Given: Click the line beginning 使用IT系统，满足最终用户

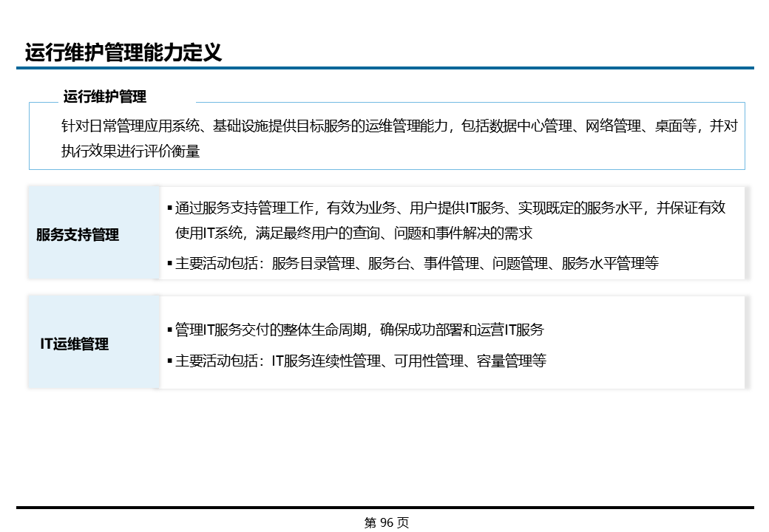Looking at the screenshot, I should pos(353,233).
